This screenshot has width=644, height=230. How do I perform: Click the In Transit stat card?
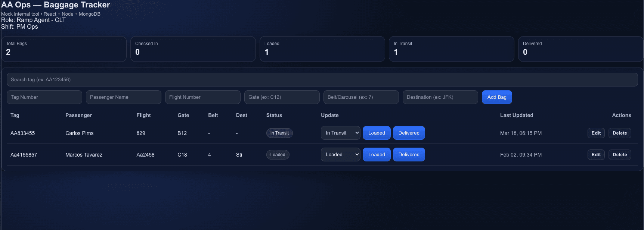click(x=452, y=49)
